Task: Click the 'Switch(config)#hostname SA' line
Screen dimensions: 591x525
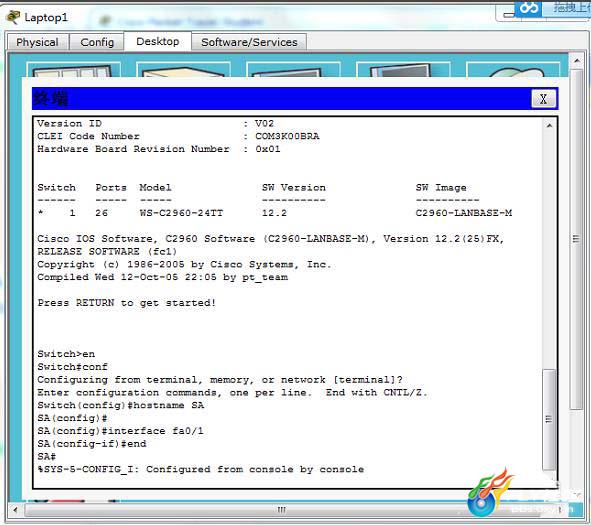Action: click(x=121, y=406)
